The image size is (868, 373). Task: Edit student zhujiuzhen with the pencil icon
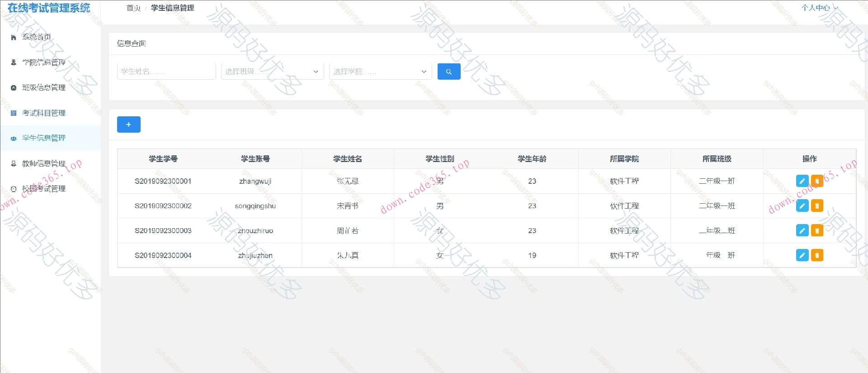pos(802,255)
